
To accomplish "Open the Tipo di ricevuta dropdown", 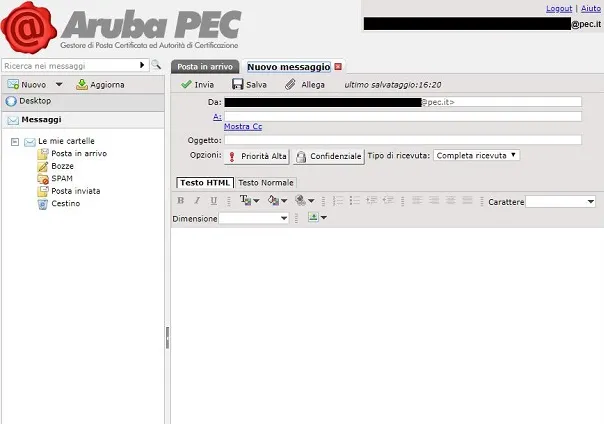I will coord(477,155).
